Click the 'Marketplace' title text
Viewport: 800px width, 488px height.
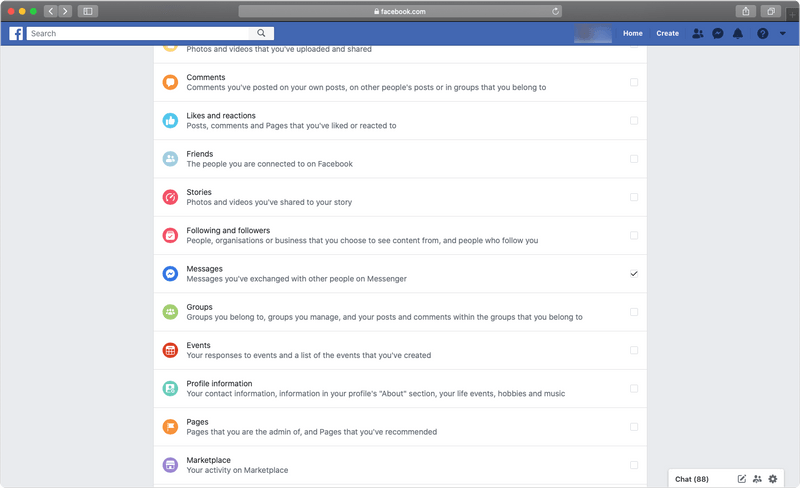[209, 460]
